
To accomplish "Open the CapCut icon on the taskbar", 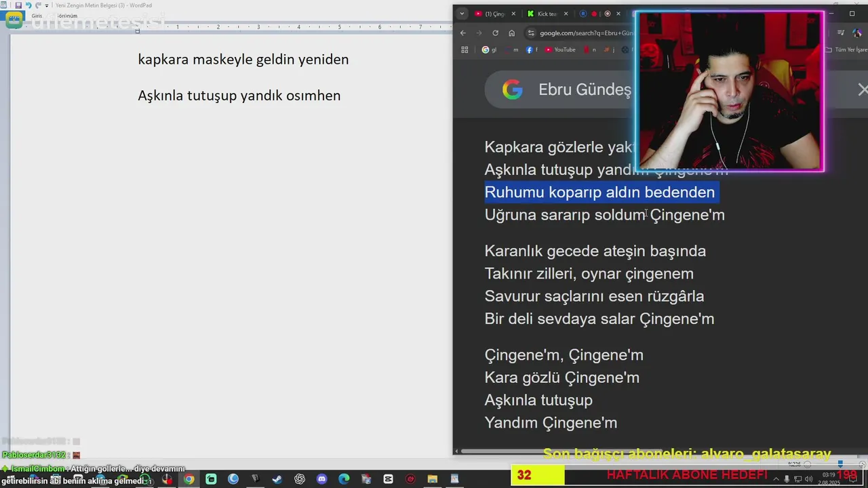I will pos(389,479).
